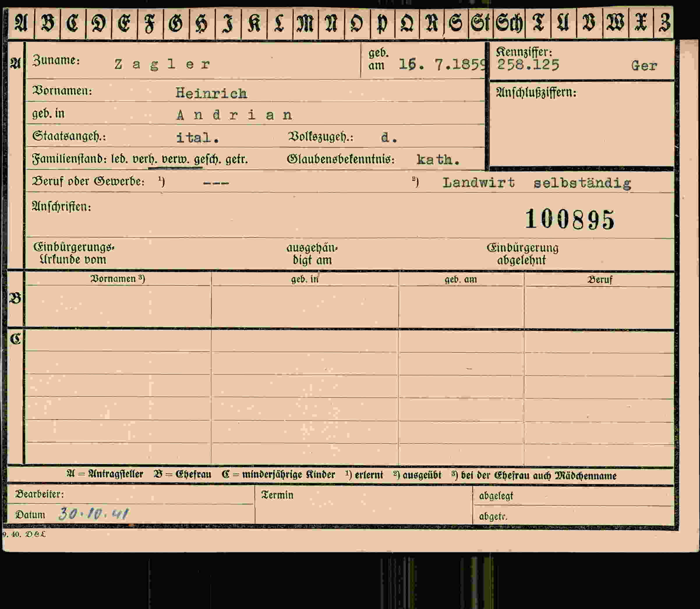Select the handwritten date '30.10.41'
The height and width of the screenshot is (609, 700).
click(x=94, y=514)
